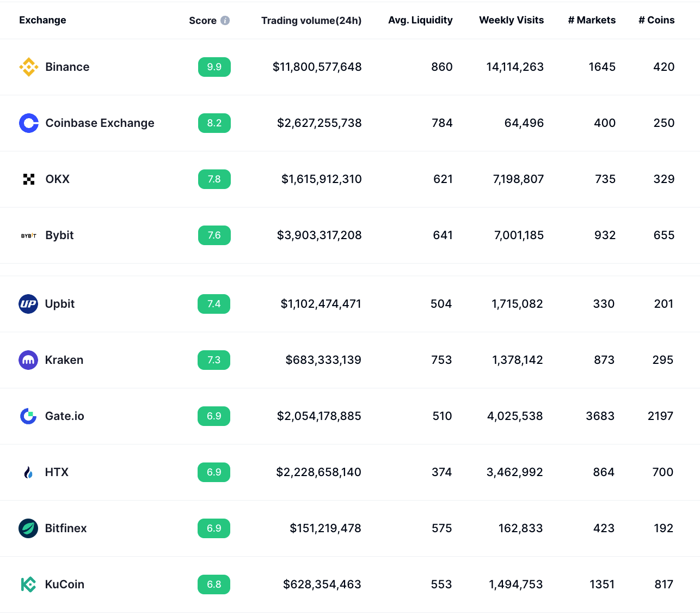
Task: Click Binance's 9.9 score badge
Action: 214,66
